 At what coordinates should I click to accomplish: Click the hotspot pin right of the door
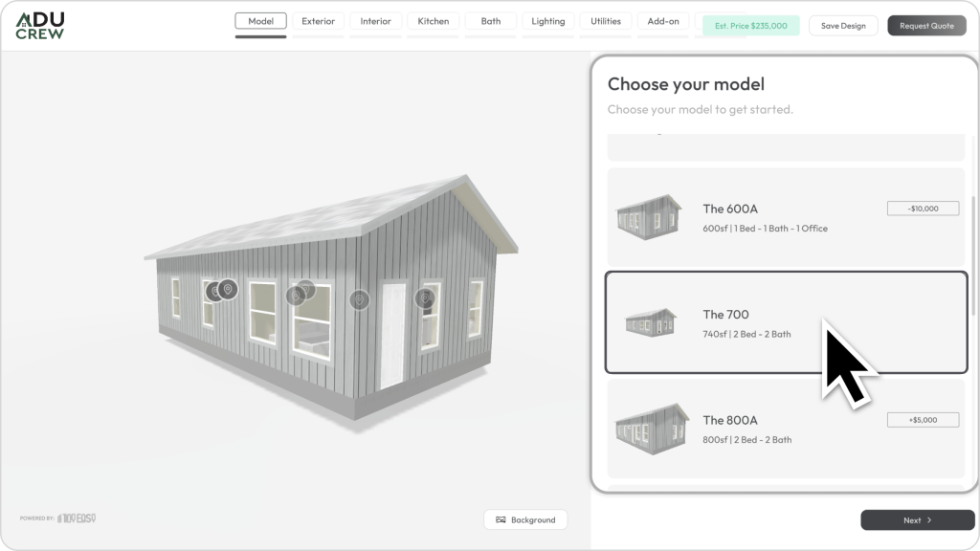(x=424, y=298)
